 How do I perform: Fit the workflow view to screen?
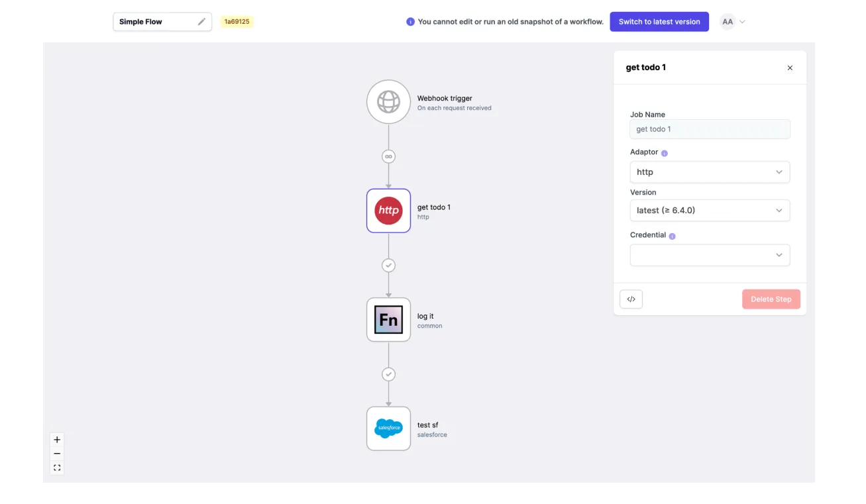(57, 468)
